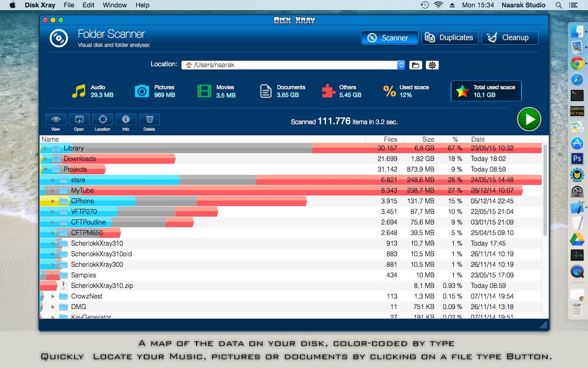
Task: Click the Pictures camera icon
Action: (x=142, y=91)
